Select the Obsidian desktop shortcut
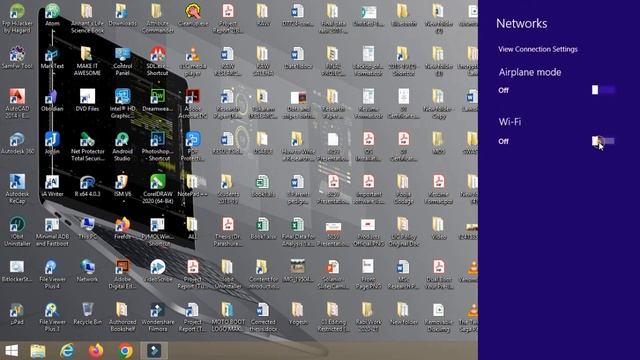Image resolution: width=640 pixels, height=360 pixels. pyautogui.click(x=52, y=100)
